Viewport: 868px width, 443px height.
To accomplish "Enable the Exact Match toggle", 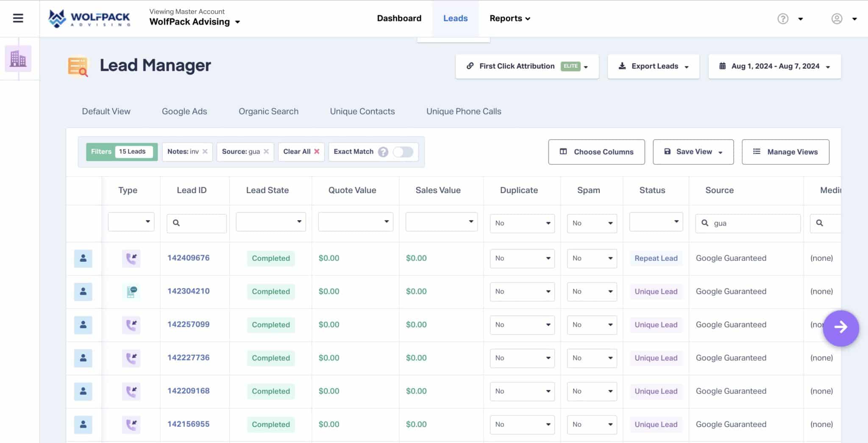I will (x=403, y=152).
